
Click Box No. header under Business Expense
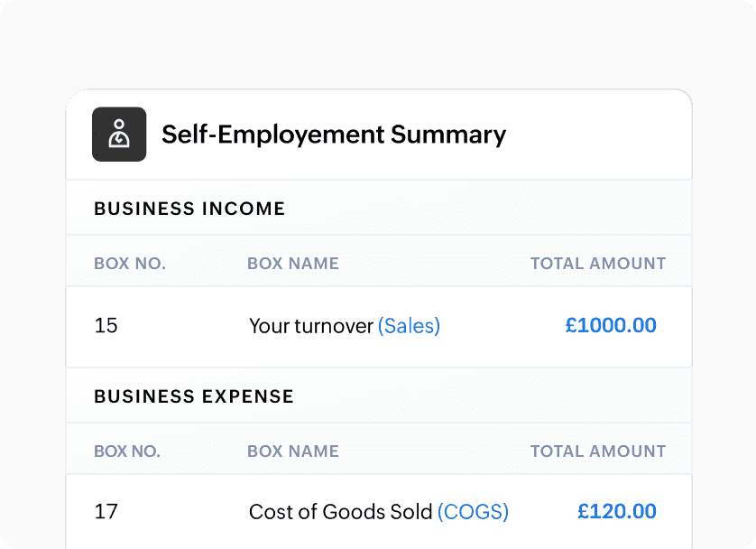click(127, 451)
